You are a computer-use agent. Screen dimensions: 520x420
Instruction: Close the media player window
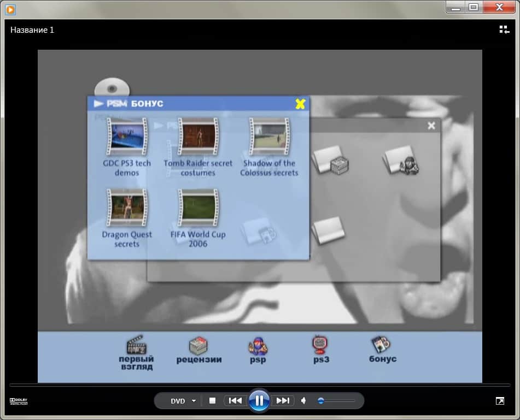(499, 7)
